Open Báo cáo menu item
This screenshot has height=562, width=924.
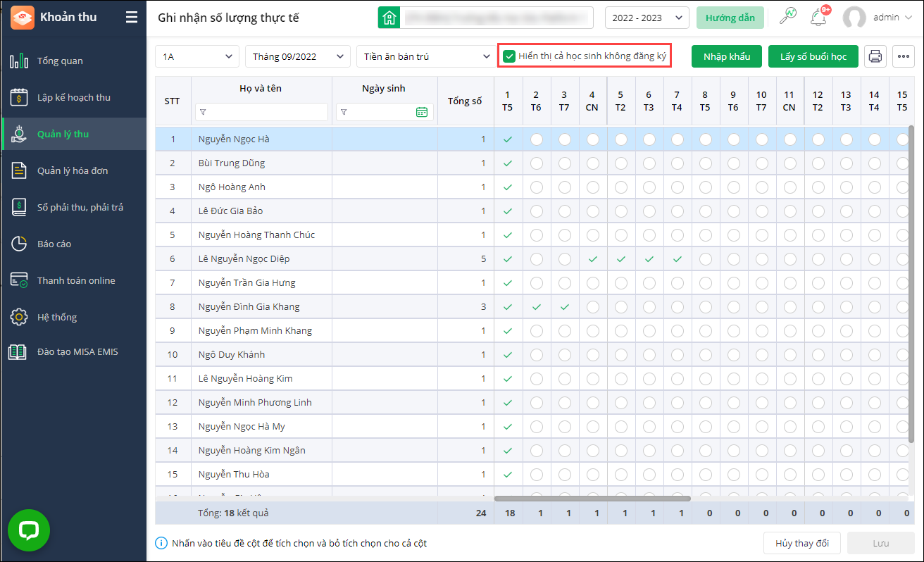pos(54,244)
